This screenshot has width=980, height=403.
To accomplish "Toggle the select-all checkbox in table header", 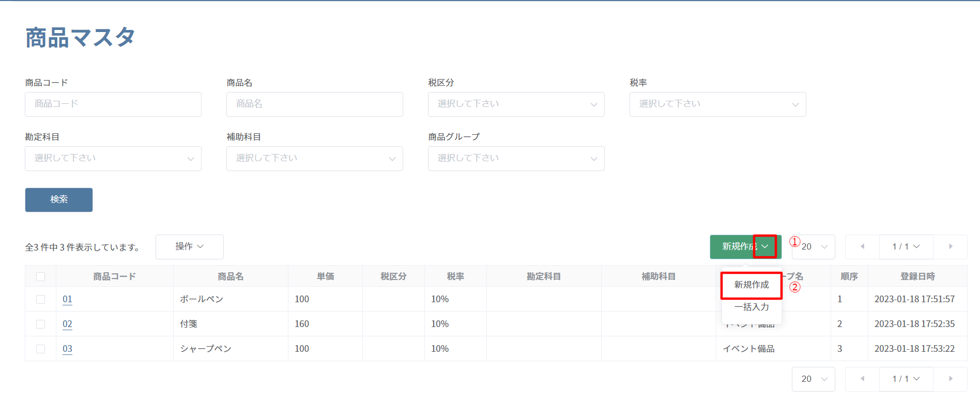I will pos(40,277).
